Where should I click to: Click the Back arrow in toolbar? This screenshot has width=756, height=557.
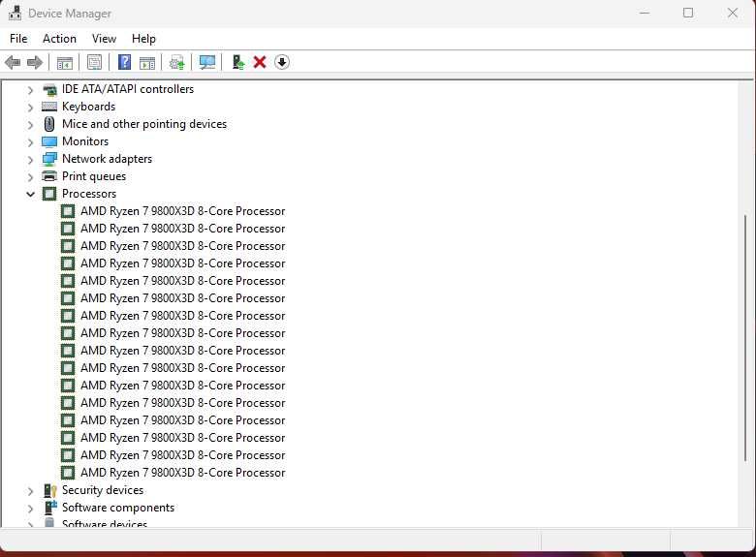(13, 62)
